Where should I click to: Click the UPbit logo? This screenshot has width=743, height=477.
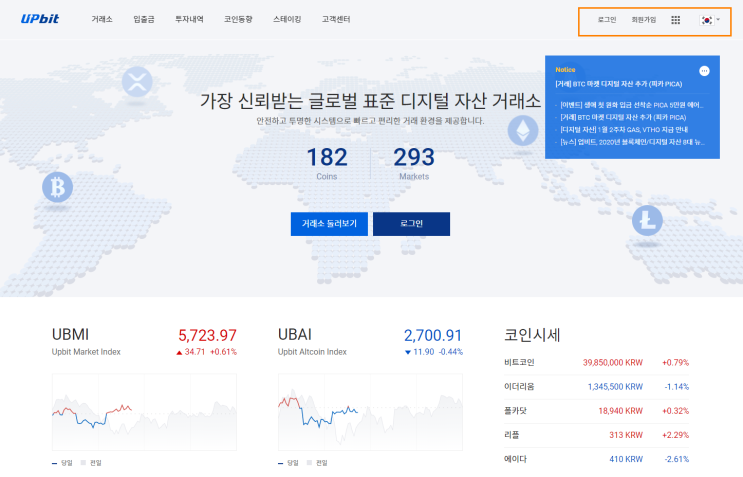(x=40, y=19)
